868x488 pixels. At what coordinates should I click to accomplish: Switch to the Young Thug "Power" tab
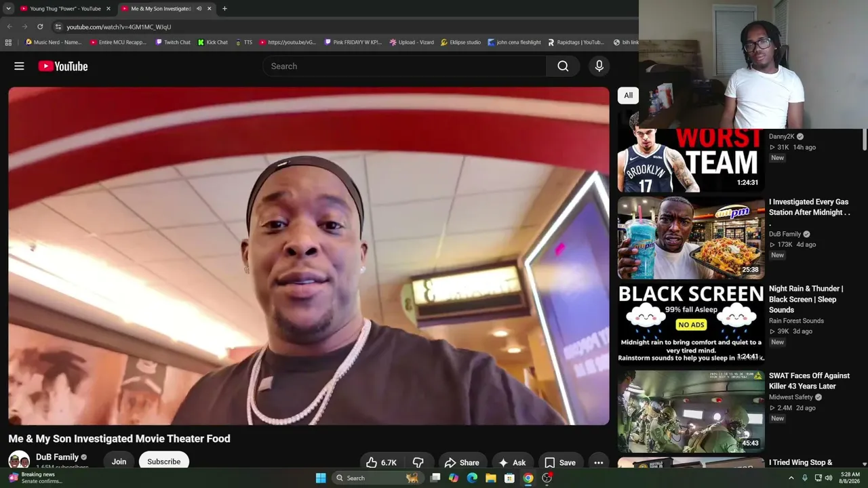pyautogui.click(x=64, y=9)
